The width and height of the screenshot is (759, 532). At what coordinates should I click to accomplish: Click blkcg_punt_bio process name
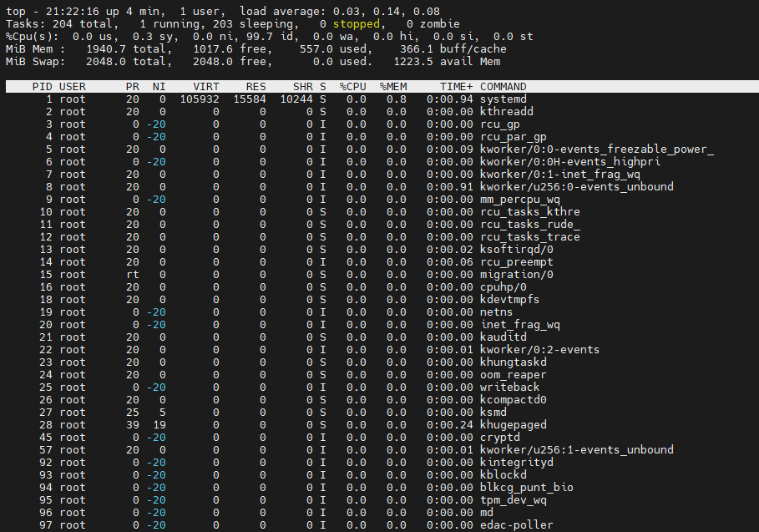pos(526,488)
